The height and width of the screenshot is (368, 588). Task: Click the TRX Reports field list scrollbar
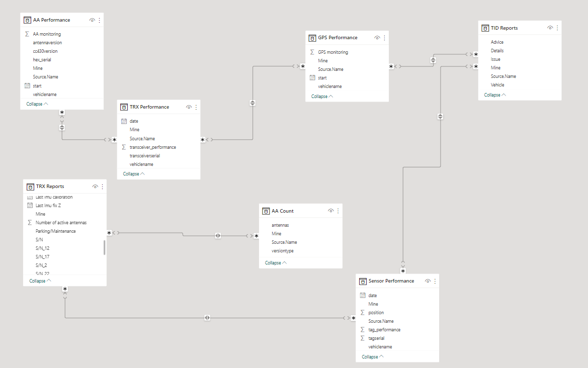click(104, 248)
